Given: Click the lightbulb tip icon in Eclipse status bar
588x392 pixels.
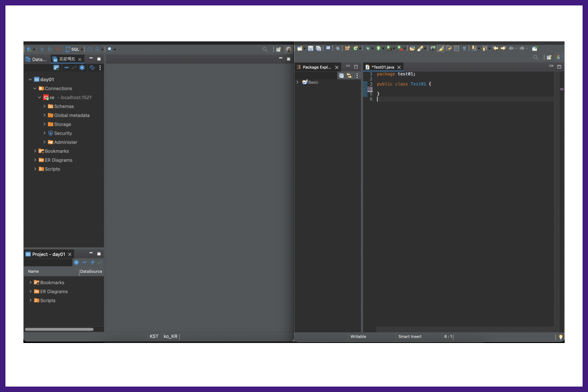Looking at the screenshot, I should point(561,337).
